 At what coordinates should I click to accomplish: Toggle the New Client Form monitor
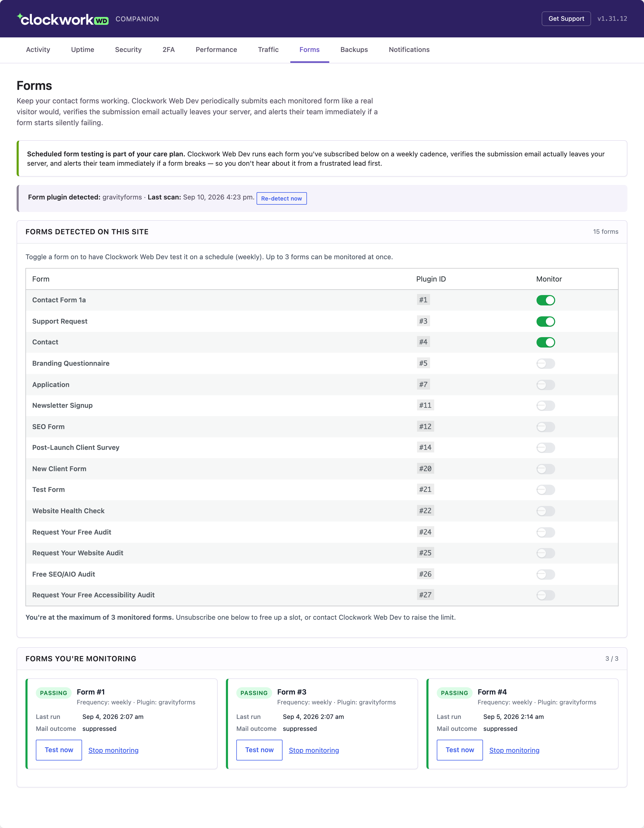(545, 469)
